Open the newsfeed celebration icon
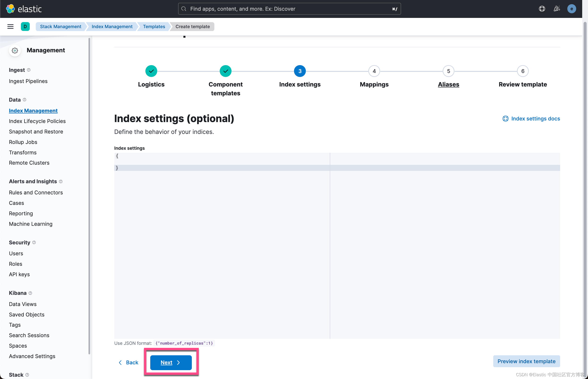588x379 pixels. tap(557, 9)
